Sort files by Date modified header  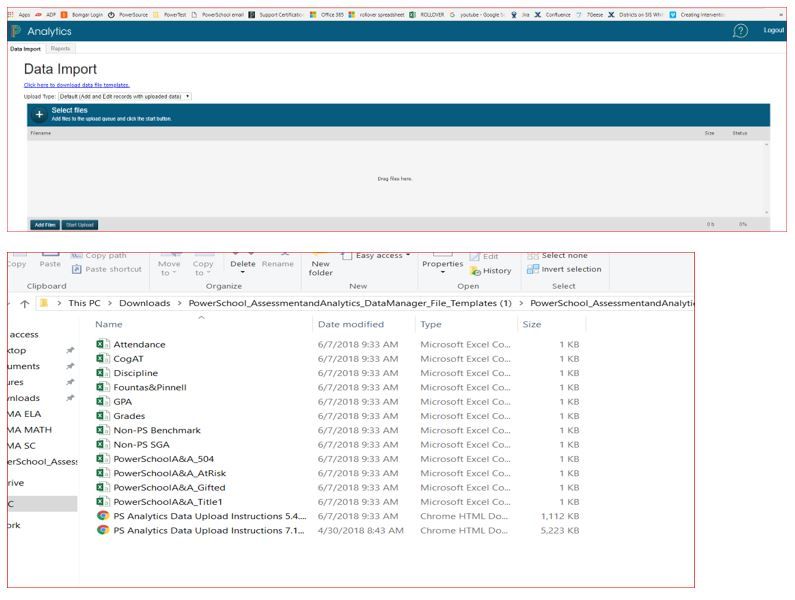click(351, 324)
